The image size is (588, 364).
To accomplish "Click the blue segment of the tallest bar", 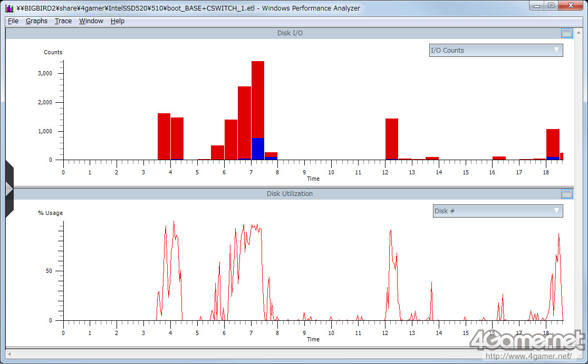I will (258, 149).
